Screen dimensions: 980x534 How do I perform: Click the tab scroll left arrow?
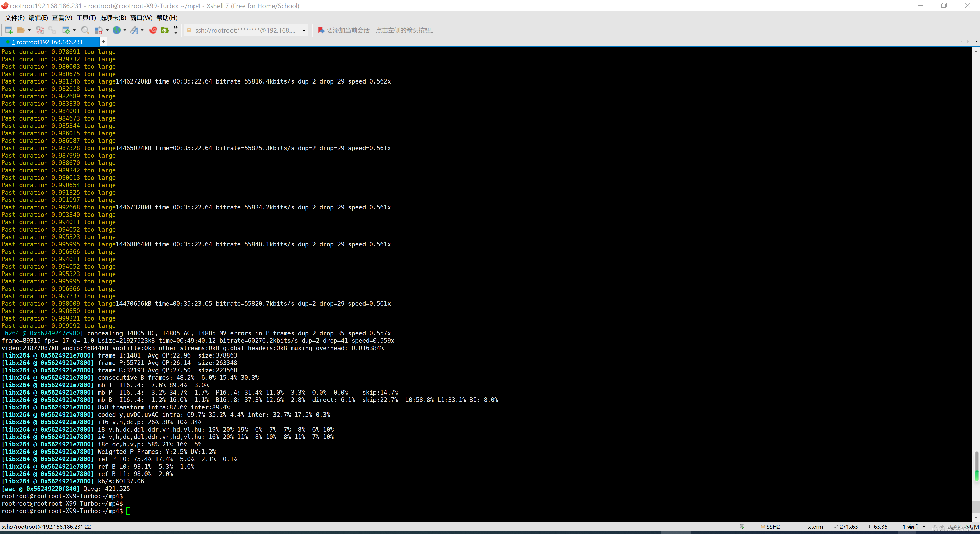[961, 41]
